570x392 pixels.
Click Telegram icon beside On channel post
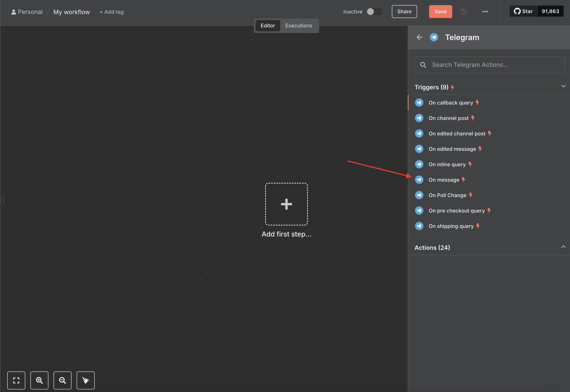click(419, 118)
